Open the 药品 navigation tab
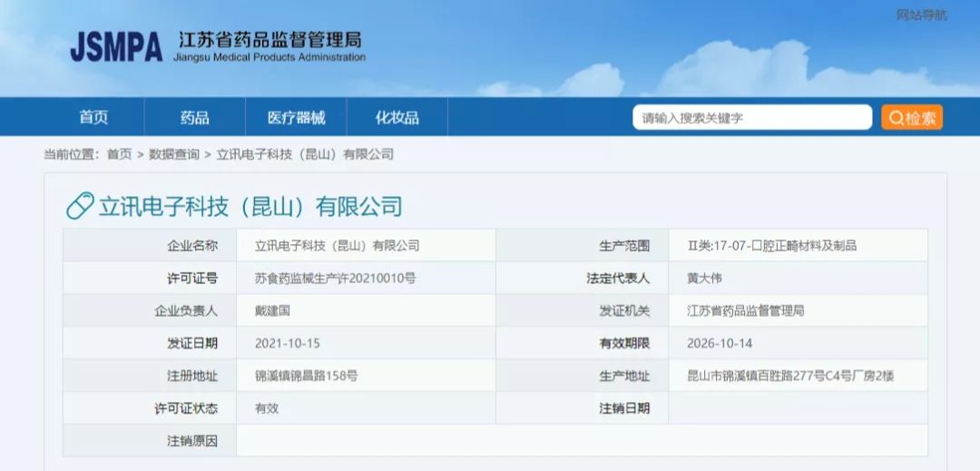Screen dimensions: 980x471 pyautogui.click(x=194, y=118)
